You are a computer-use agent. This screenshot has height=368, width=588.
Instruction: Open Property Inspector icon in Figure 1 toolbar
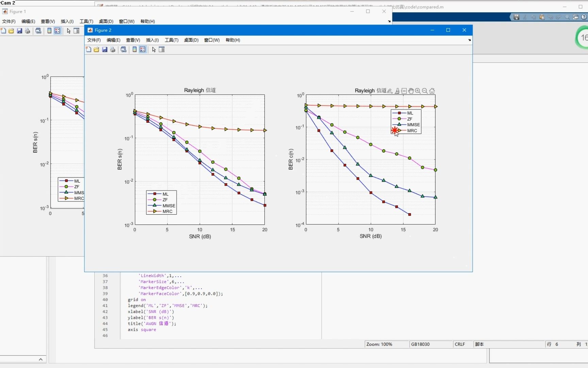(x=77, y=31)
